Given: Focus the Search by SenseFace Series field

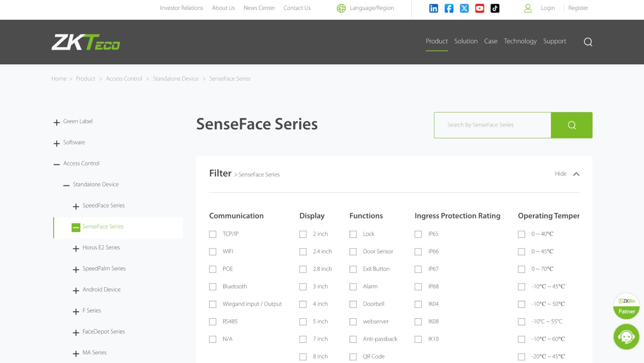Looking at the screenshot, I should 492,125.
